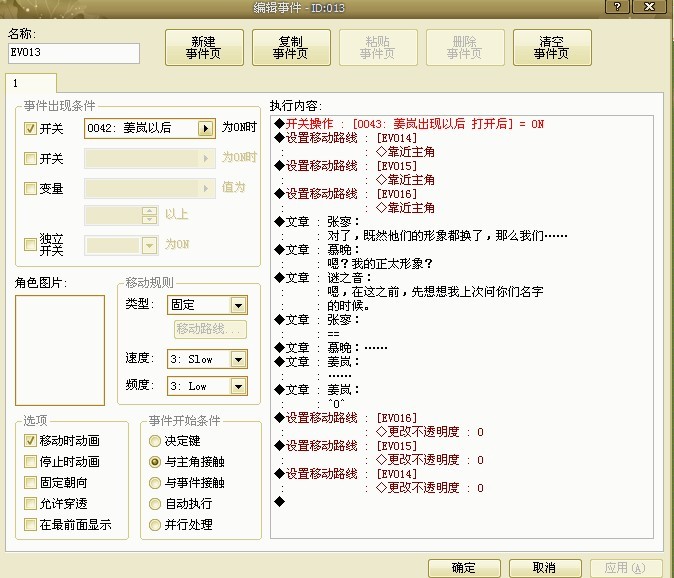The height and width of the screenshot is (578, 674).
Task: Select the 靠近主角 line under first [EV014]
Action: point(405,152)
